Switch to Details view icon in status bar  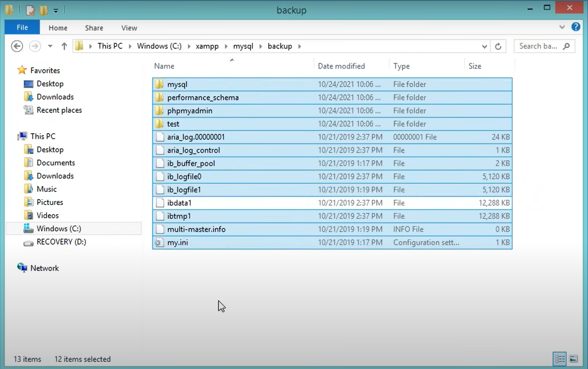point(560,359)
